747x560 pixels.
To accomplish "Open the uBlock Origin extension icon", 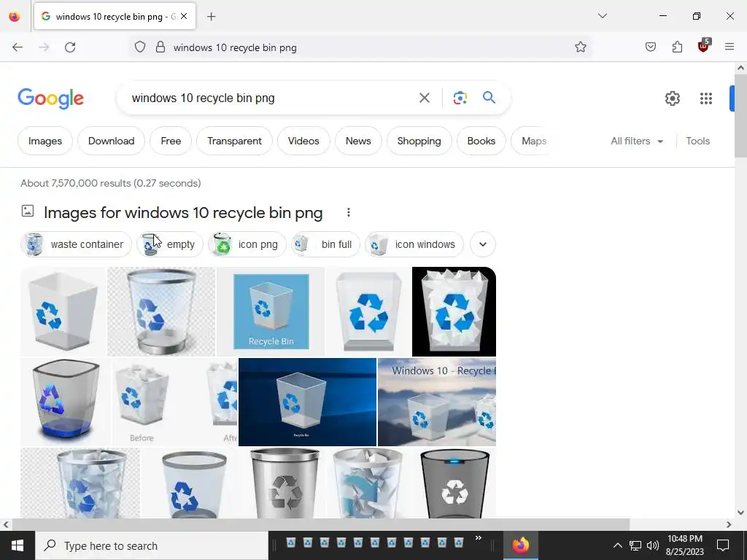I will [x=704, y=46].
